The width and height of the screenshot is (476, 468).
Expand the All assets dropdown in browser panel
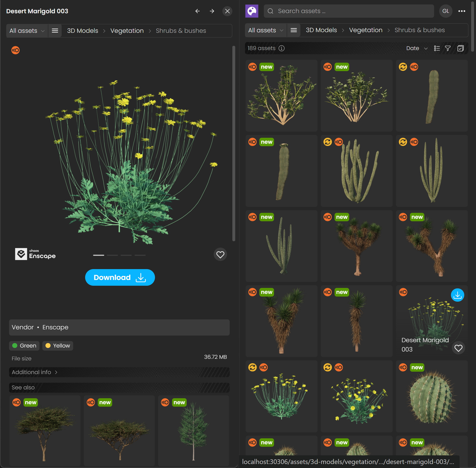[266, 30]
